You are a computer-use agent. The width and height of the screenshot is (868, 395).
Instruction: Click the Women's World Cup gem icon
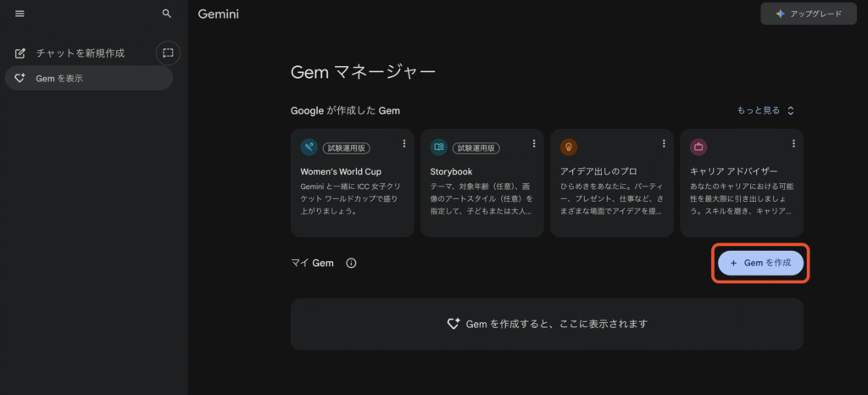[309, 147]
